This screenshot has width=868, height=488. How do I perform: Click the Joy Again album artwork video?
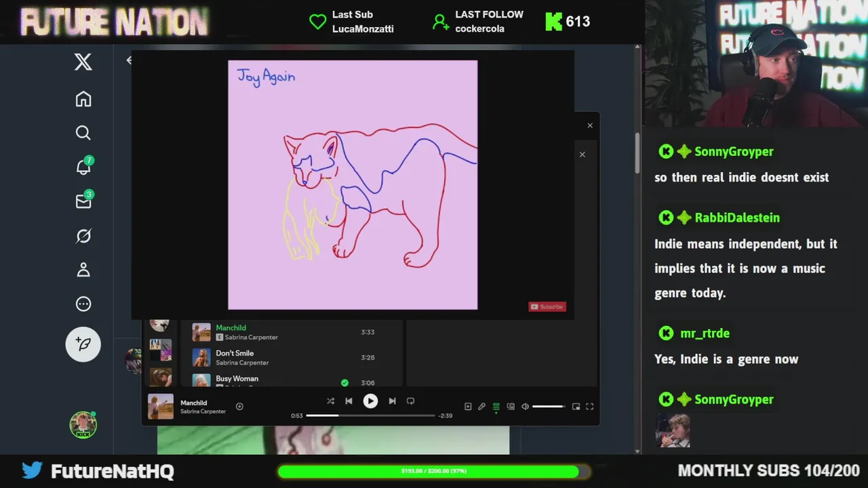[x=353, y=185]
